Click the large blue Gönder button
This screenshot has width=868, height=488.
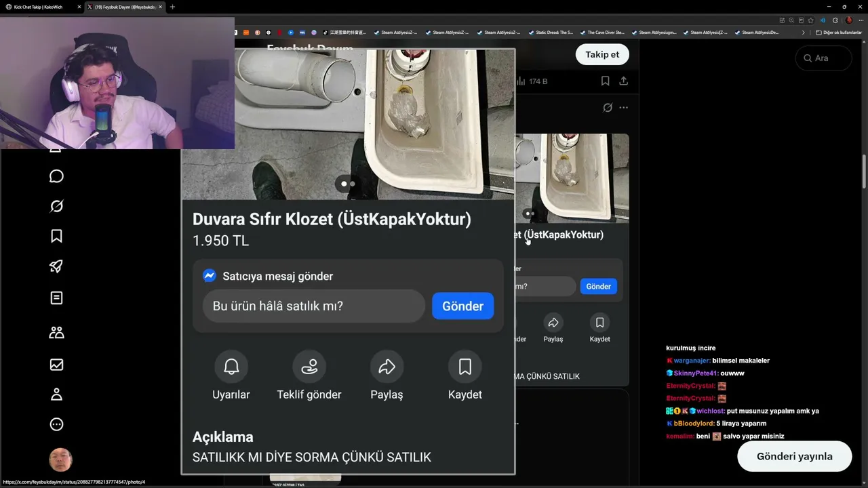(x=462, y=306)
